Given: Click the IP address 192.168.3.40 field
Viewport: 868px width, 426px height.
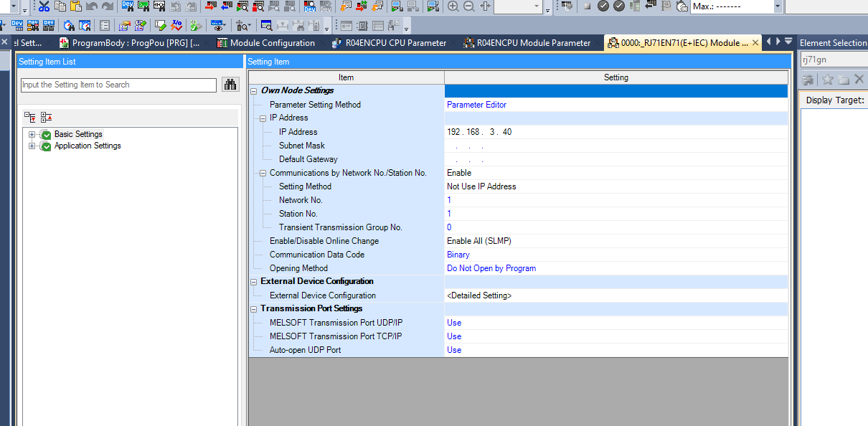Looking at the screenshot, I should [616, 132].
